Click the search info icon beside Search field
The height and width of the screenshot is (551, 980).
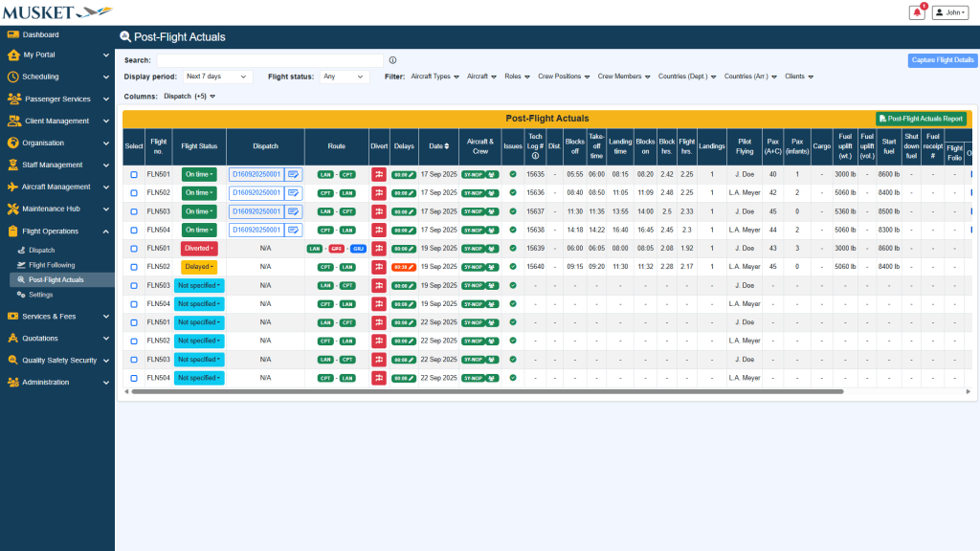click(x=392, y=59)
